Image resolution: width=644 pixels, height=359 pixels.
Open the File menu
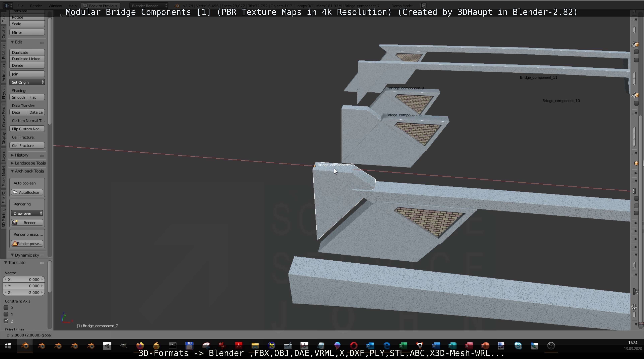click(20, 6)
